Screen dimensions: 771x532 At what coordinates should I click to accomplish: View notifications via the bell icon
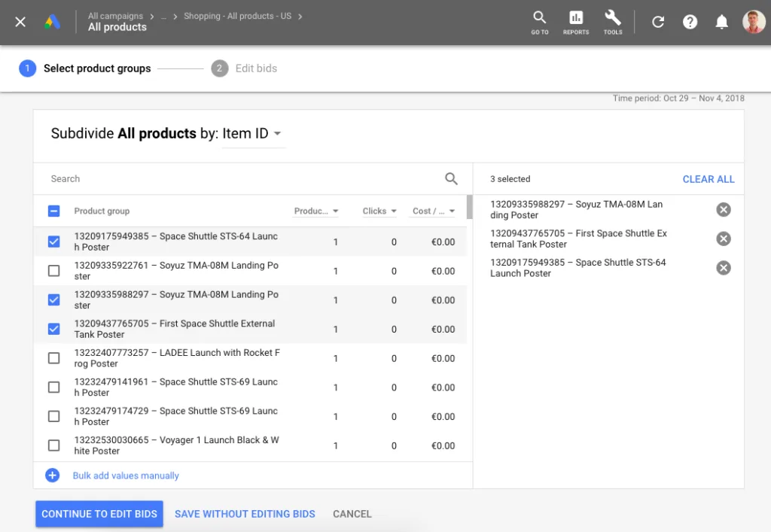(x=721, y=22)
